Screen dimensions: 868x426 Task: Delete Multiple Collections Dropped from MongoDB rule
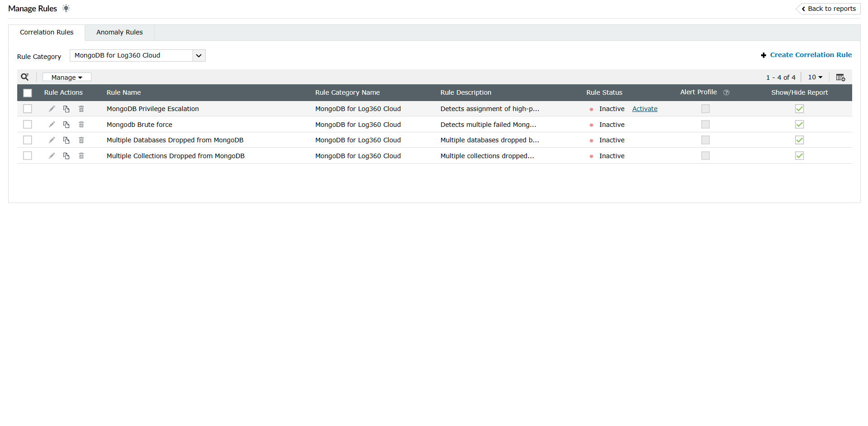click(81, 155)
